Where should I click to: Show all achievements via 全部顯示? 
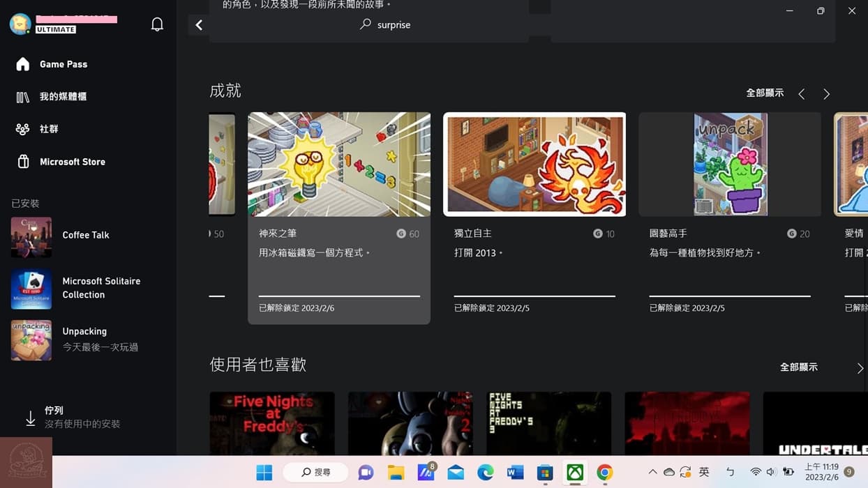[765, 92]
